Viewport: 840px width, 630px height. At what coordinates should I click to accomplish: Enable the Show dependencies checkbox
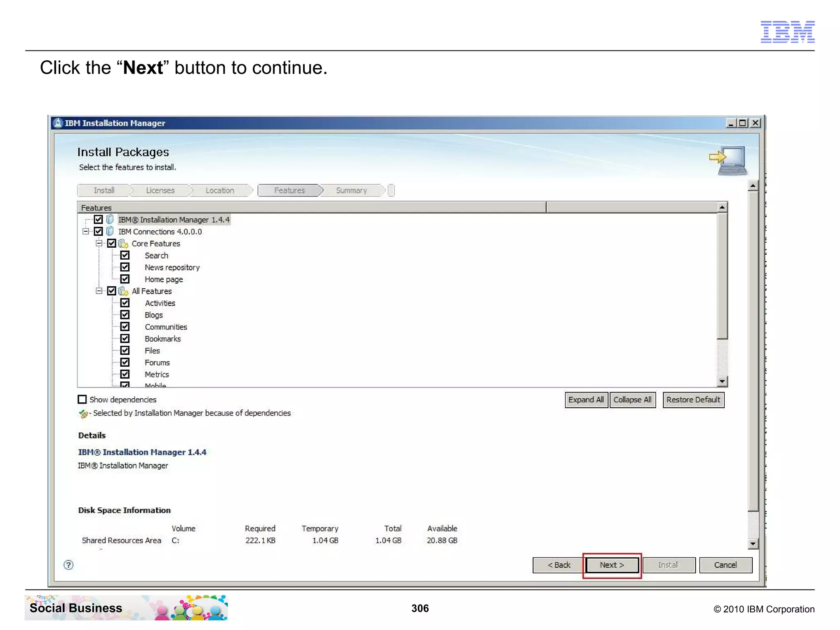[82, 399]
